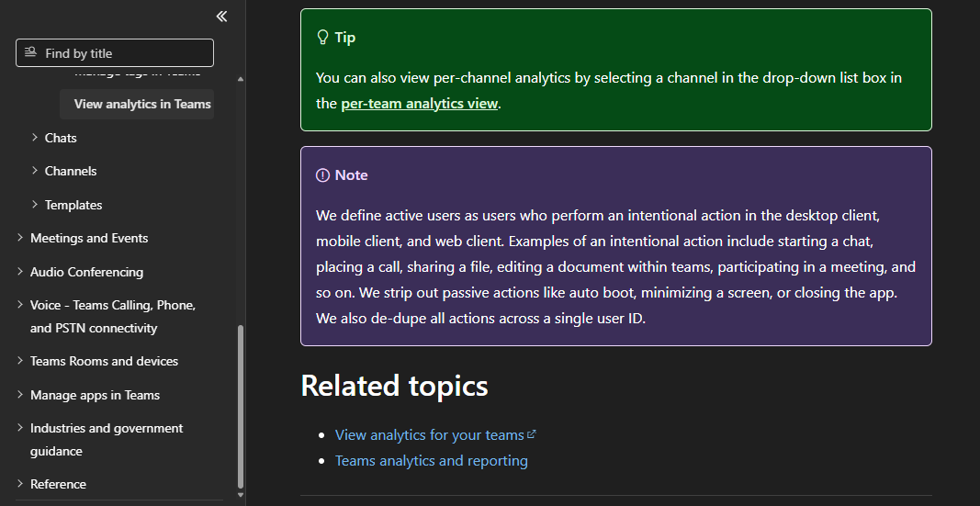Click the Tip heading text
This screenshot has width=980, height=506.
coord(345,38)
